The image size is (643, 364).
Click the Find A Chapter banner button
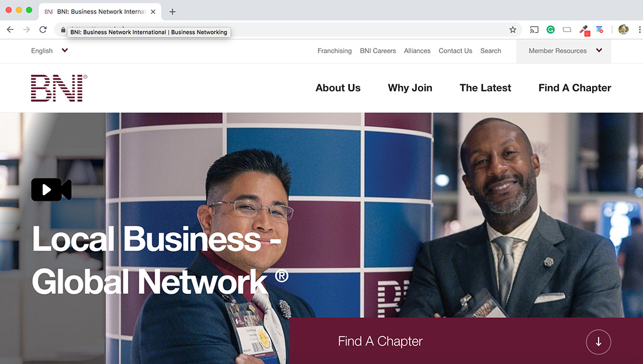tap(466, 341)
